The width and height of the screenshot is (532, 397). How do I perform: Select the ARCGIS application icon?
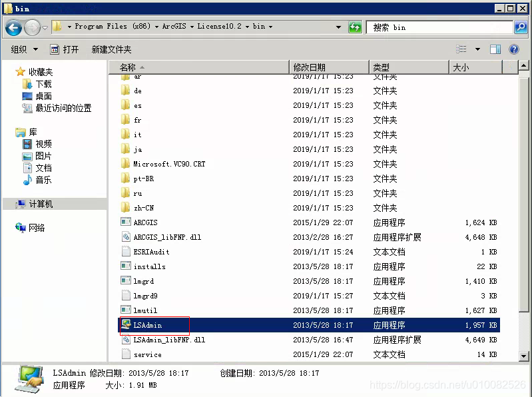126,222
